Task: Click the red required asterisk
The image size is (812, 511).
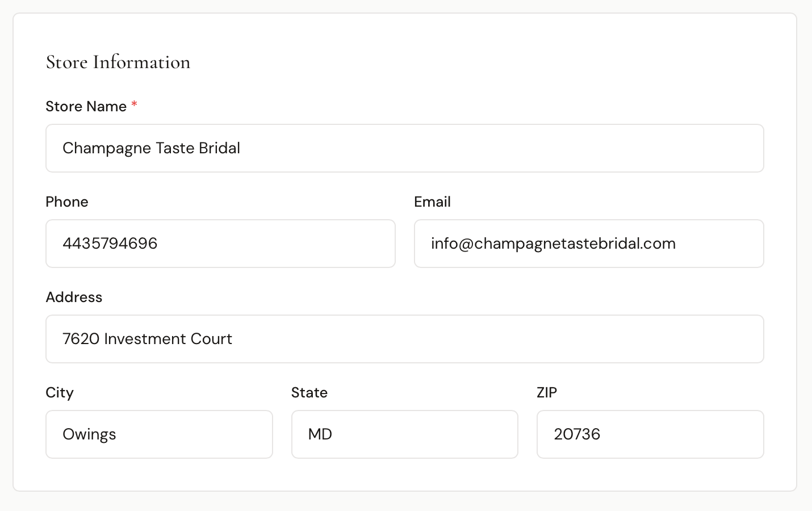Action: click(x=134, y=104)
